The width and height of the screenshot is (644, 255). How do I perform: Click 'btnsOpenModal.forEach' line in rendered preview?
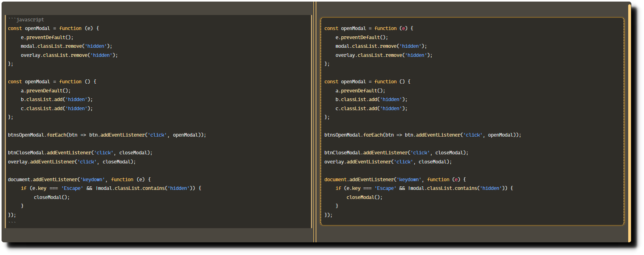tap(423, 135)
